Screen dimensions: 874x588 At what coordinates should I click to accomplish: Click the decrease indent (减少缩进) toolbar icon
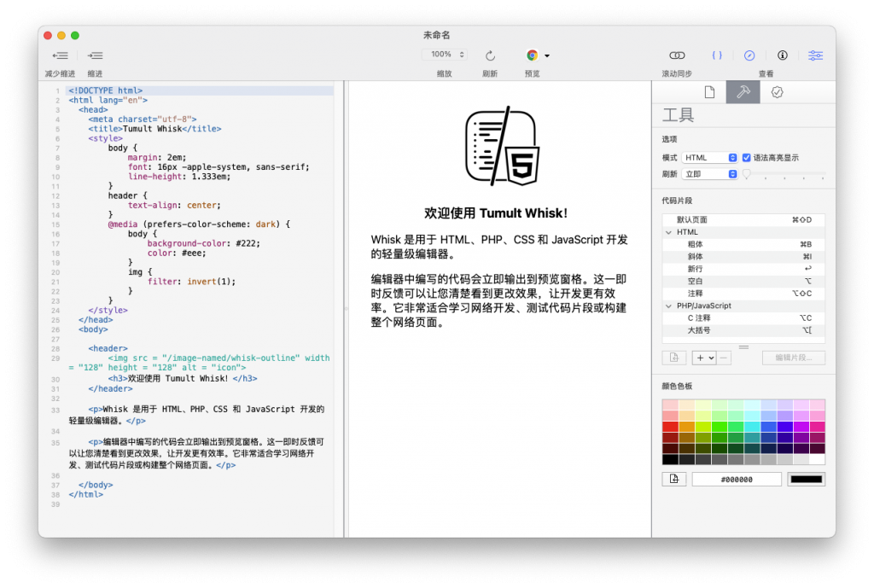click(61, 55)
